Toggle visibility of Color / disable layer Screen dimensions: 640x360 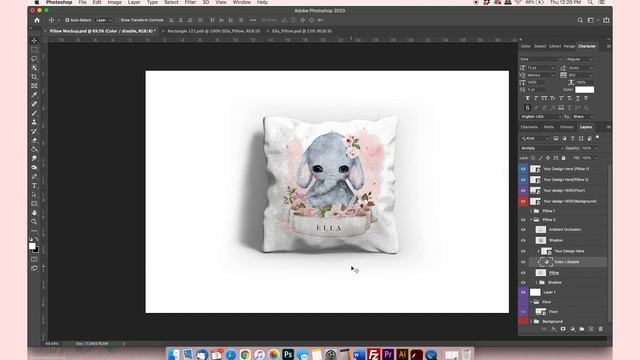[523, 262]
